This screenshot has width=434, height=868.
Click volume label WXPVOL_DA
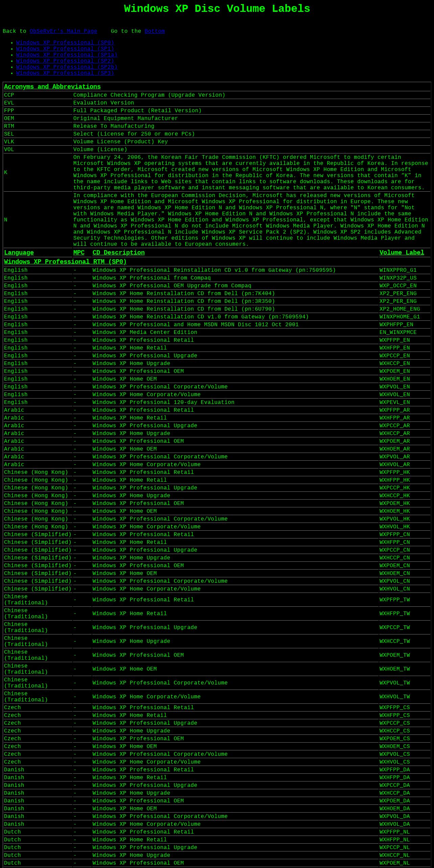coord(394,816)
